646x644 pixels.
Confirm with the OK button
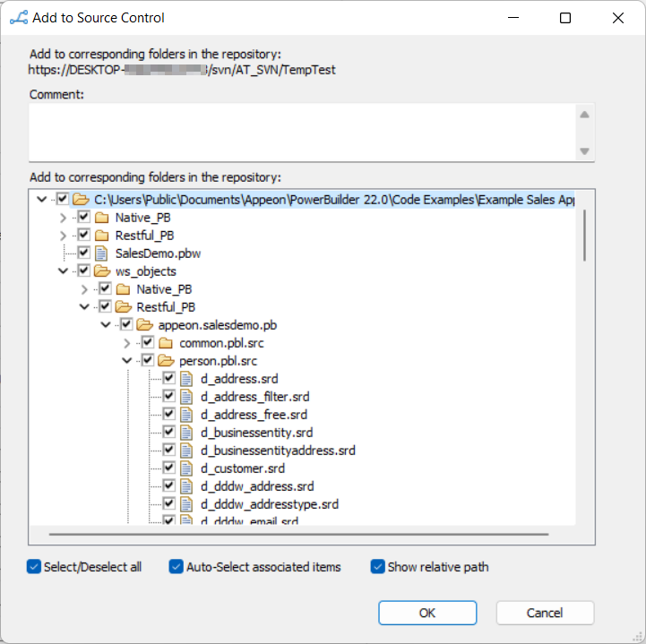427,613
